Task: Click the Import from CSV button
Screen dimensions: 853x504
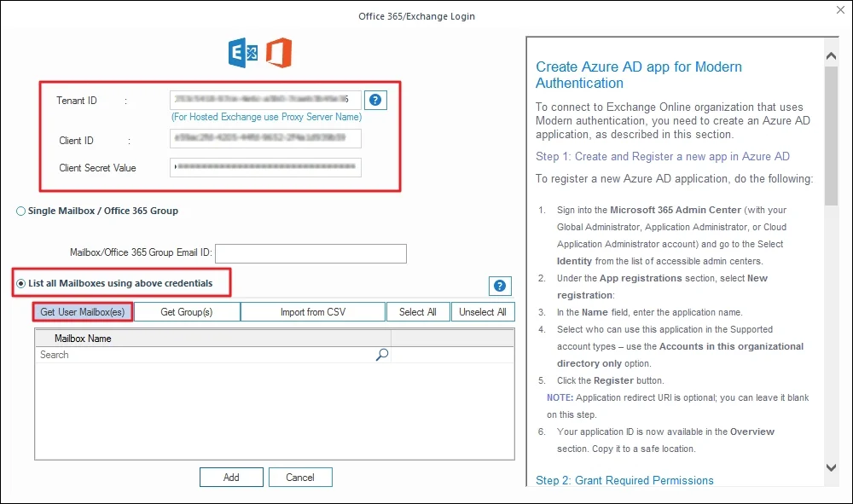Action: (313, 312)
